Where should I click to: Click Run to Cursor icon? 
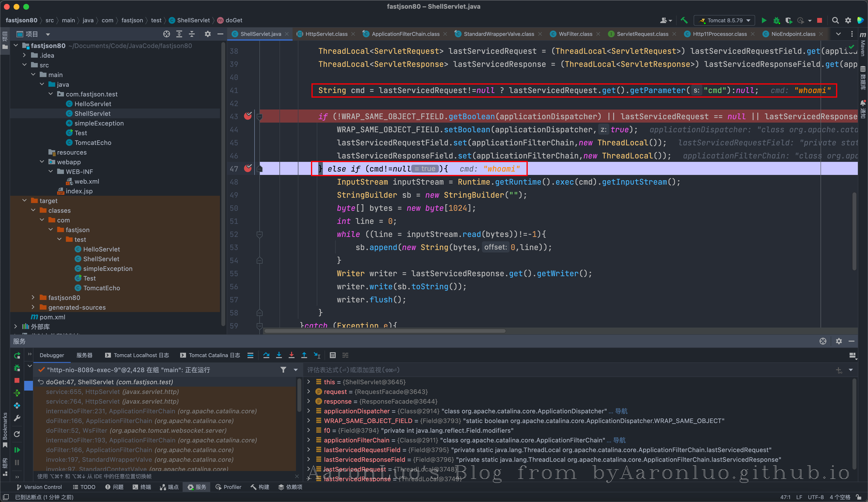click(x=317, y=355)
